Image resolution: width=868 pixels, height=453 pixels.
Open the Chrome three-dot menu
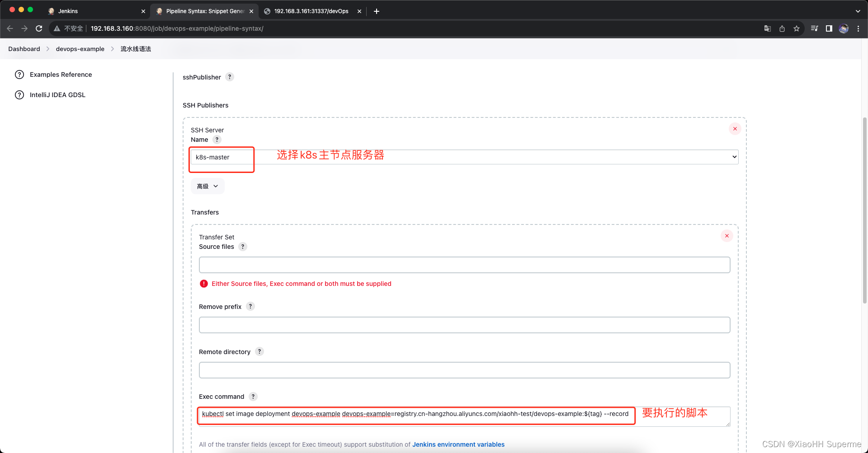coord(858,28)
